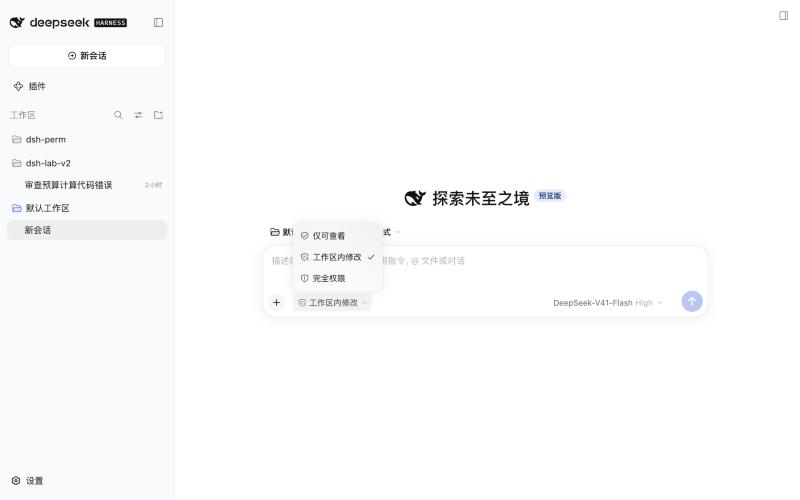Click the 工作区 section label

point(23,115)
